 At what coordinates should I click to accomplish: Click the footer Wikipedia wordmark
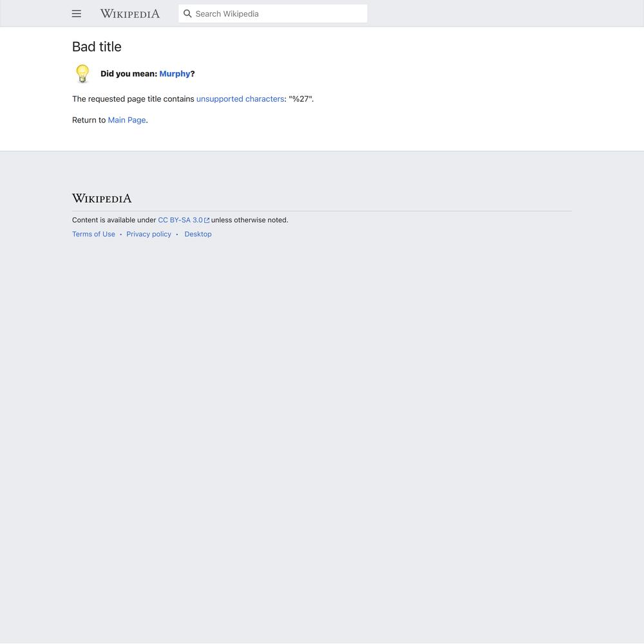point(102,198)
